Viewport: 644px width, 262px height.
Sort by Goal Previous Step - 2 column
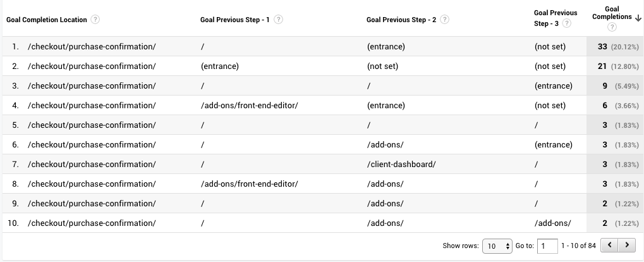[401, 20]
